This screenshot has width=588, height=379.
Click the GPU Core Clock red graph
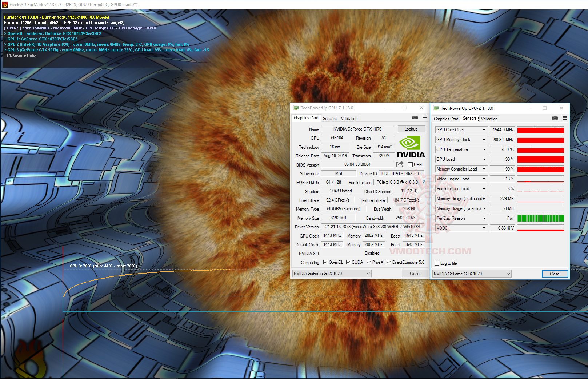[x=540, y=130]
